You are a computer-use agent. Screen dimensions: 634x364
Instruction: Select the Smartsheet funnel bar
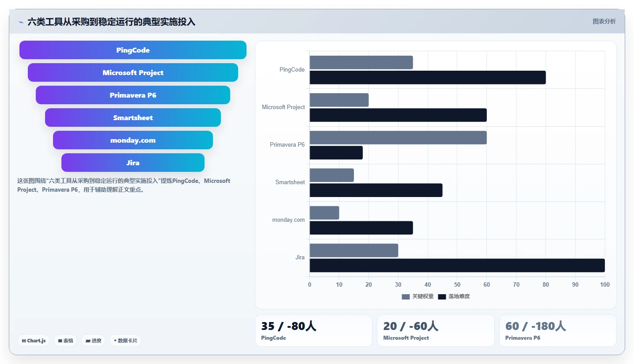point(133,118)
